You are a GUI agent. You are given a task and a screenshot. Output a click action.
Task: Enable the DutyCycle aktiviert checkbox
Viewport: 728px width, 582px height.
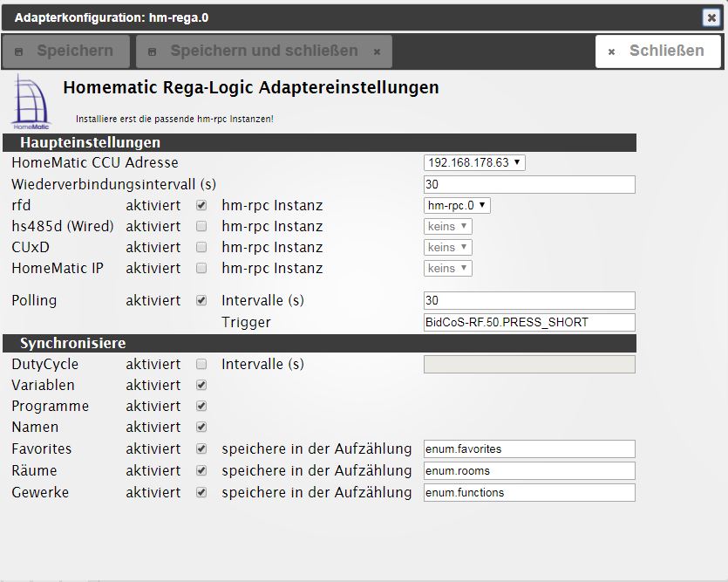point(201,364)
